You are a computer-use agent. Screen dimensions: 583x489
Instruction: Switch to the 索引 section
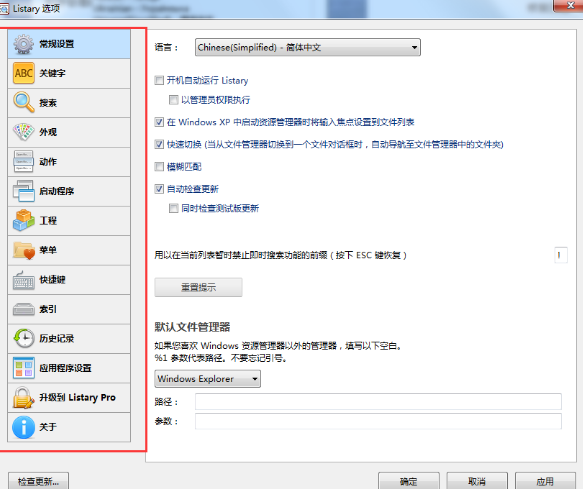69,309
